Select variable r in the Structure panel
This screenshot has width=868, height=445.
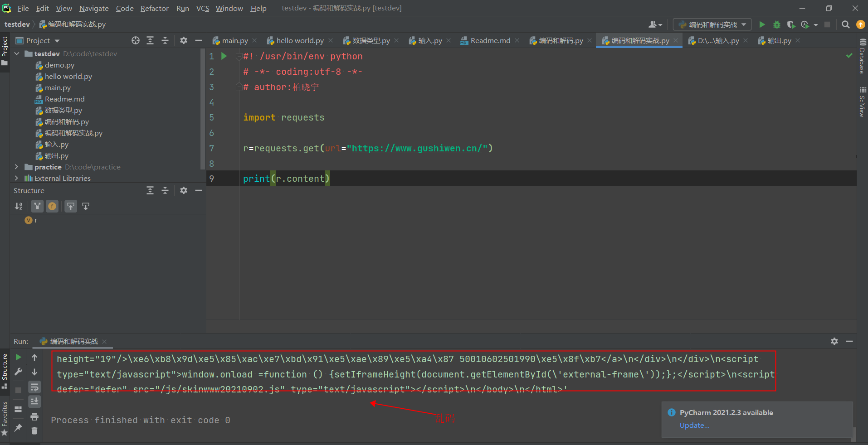click(35, 220)
